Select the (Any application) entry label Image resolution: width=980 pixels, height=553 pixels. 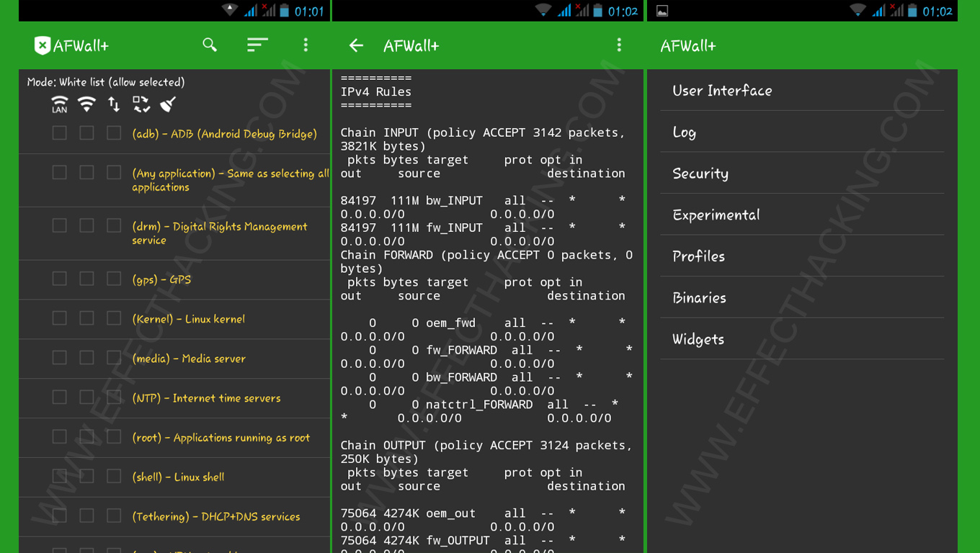[231, 180]
